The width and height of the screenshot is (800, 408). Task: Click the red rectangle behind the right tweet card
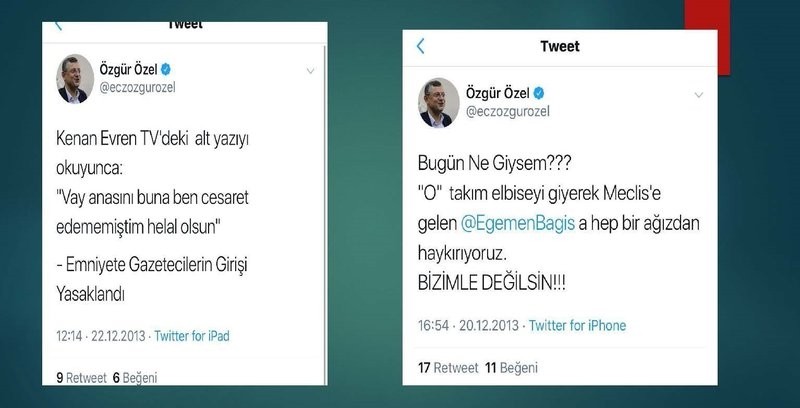[707, 37]
